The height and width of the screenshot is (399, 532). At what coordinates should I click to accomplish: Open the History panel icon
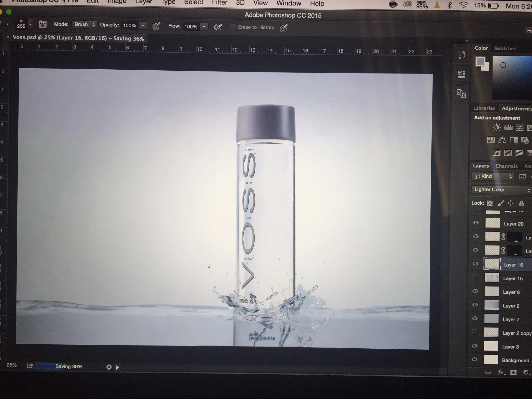click(462, 55)
